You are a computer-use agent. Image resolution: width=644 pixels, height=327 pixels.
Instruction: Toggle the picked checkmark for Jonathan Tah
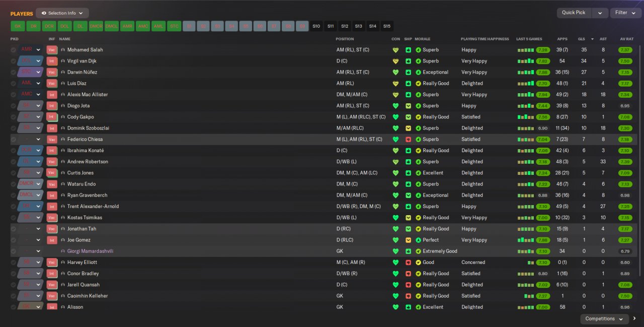[x=13, y=229]
